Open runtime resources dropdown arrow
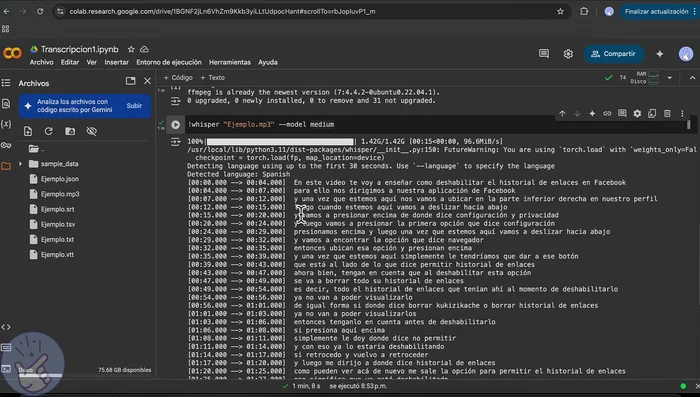The width and height of the screenshot is (700, 397). pyautogui.click(x=669, y=78)
